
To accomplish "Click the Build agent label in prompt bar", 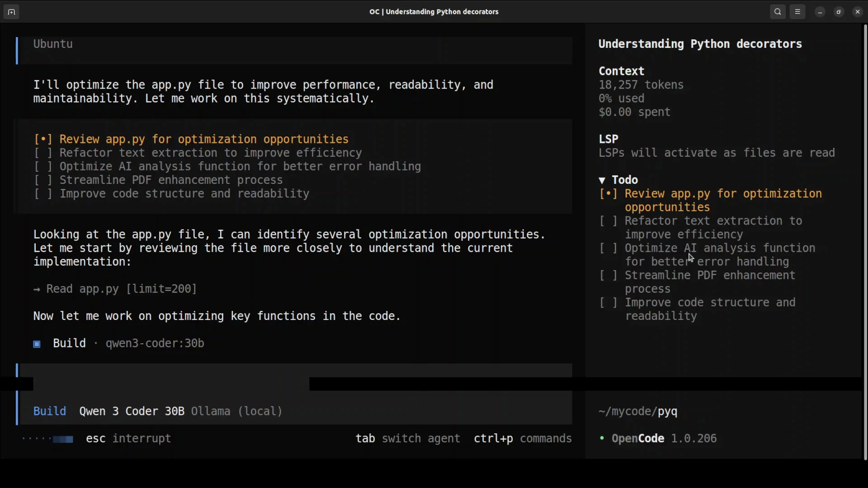I will [x=50, y=411].
